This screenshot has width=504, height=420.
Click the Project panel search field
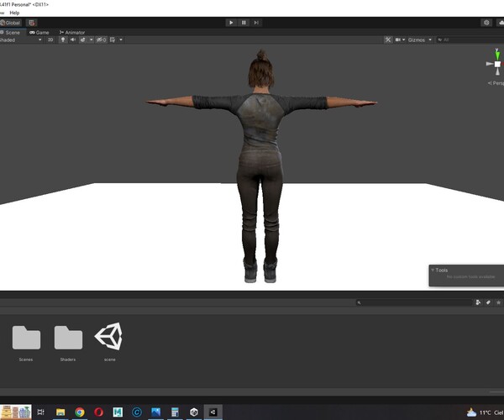(414, 302)
